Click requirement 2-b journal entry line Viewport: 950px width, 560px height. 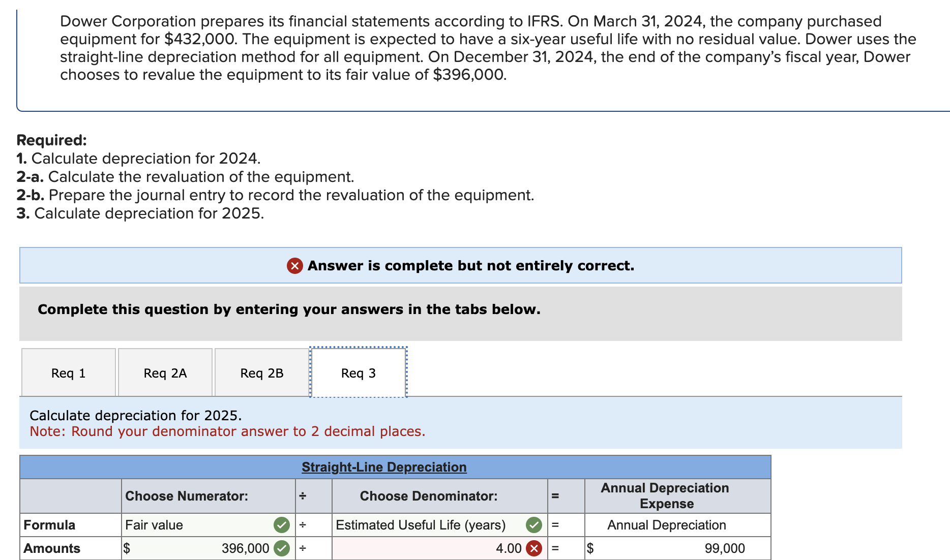click(275, 195)
